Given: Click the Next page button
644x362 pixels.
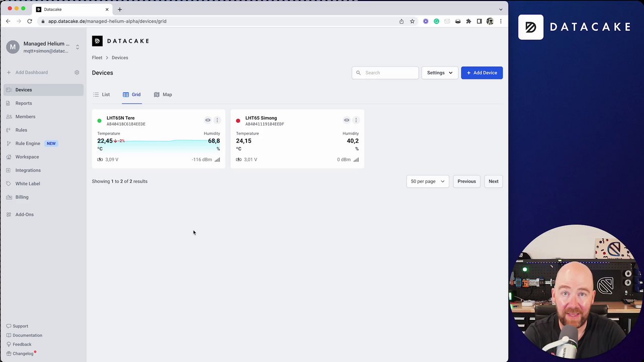Looking at the screenshot, I should pos(494,182).
